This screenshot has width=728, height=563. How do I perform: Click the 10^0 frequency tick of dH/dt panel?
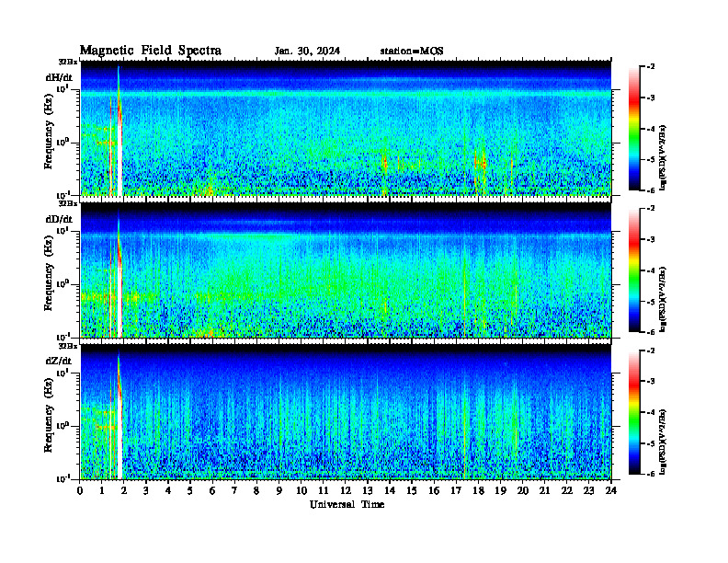pos(63,142)
